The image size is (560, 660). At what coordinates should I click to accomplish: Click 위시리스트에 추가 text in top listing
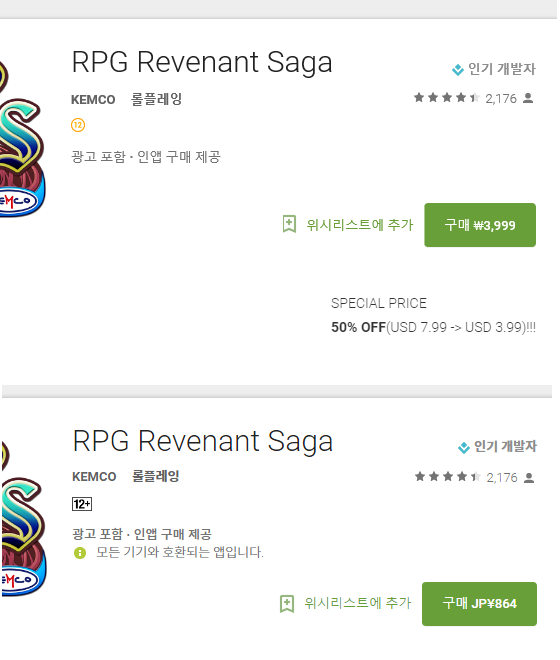[x=360, y=225]
